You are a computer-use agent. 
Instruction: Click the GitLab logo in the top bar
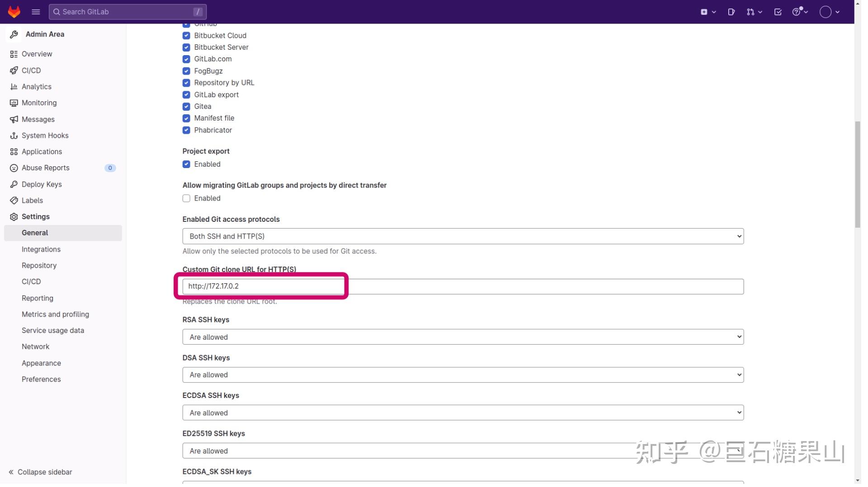point(14,12)
